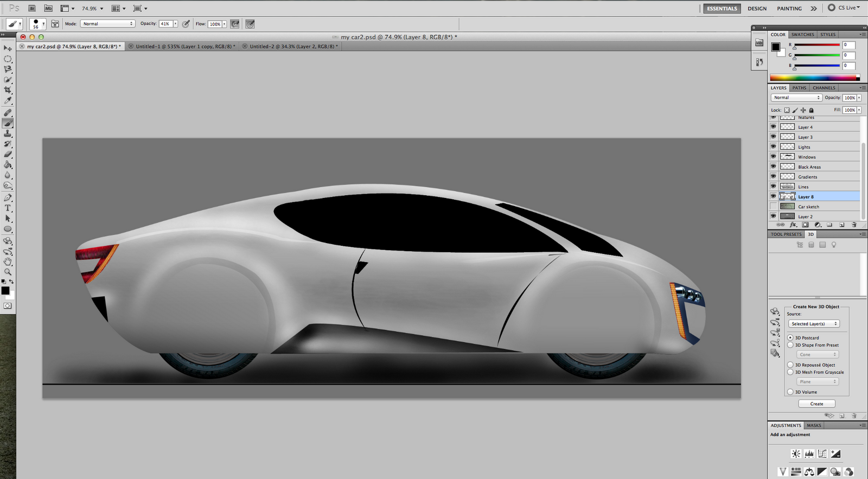
Task: Click the Create 3D object button
Action: [x=816, y=404]
